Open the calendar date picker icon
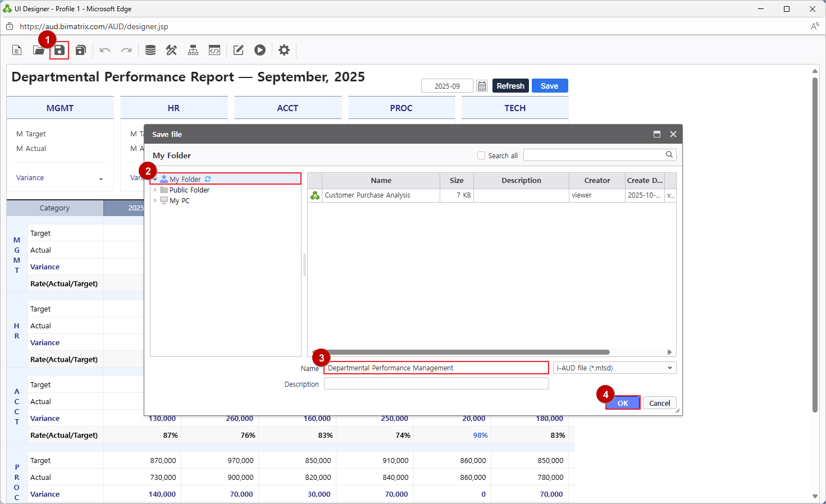This screenshot has height=504, width=826. tap(482, 86)
